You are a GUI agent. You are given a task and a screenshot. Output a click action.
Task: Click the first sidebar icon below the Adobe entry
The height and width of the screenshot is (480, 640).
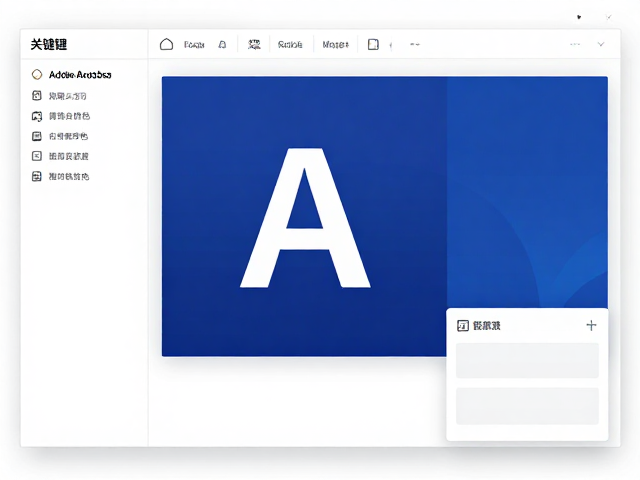37,96
